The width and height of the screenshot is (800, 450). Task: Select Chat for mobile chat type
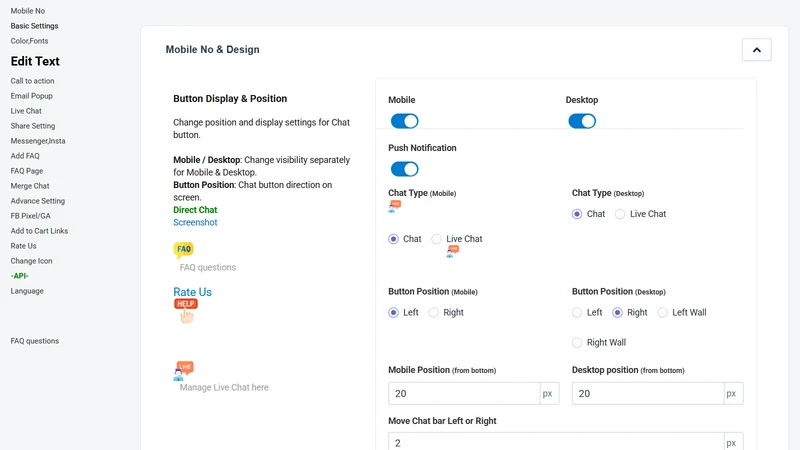point(393,239)
